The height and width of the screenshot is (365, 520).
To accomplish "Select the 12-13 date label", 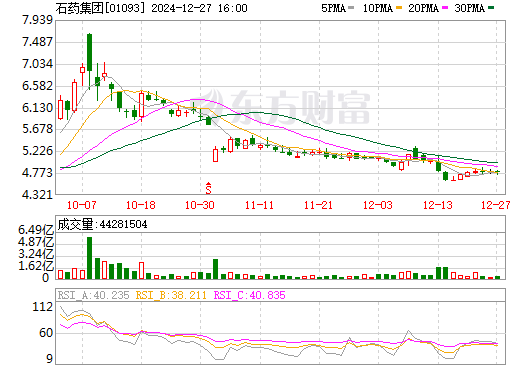I will 438,205.
